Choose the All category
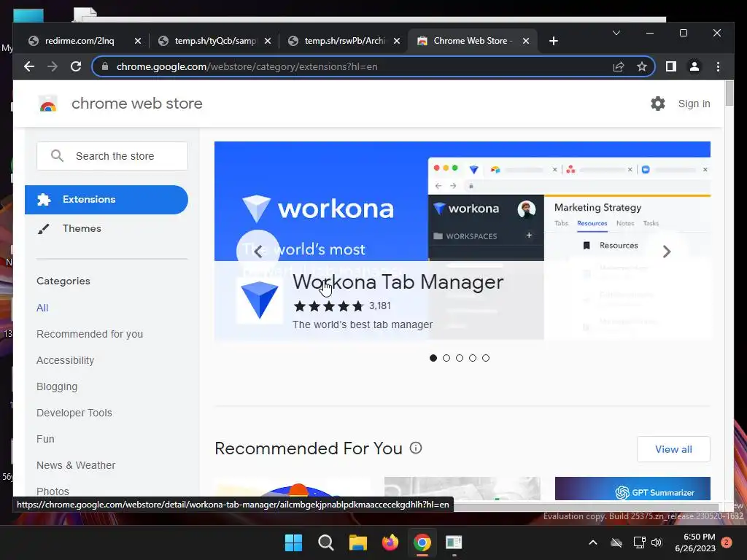 (x=42, y=308)
